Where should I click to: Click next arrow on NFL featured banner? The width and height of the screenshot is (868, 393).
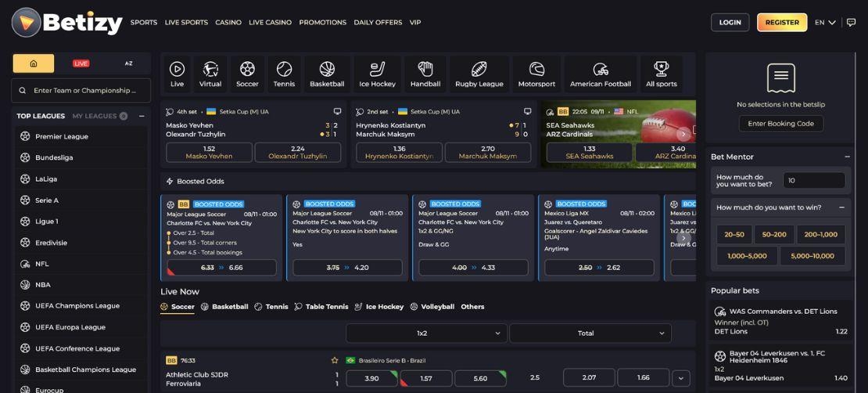click(x=683, y=134)
